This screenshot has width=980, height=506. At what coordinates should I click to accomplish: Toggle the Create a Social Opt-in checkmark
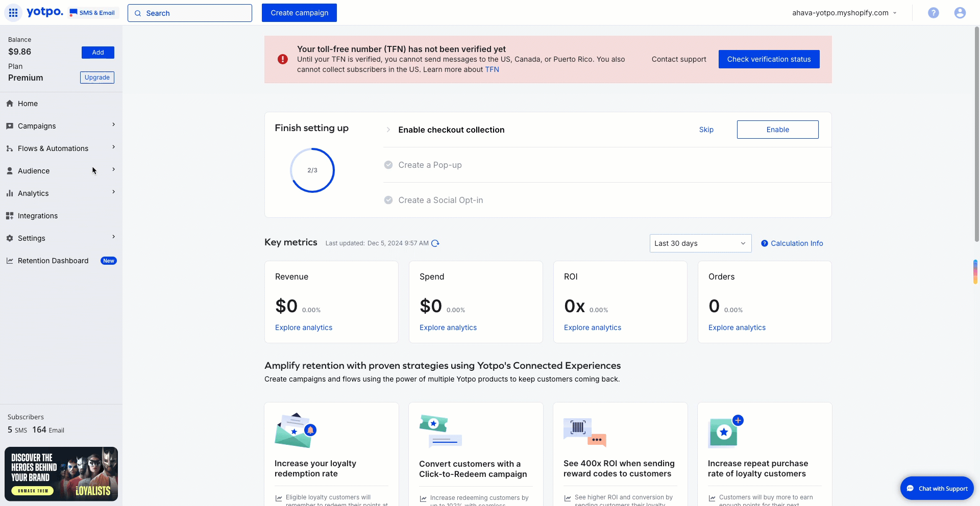pyautogui.click(x=388, y=200)
